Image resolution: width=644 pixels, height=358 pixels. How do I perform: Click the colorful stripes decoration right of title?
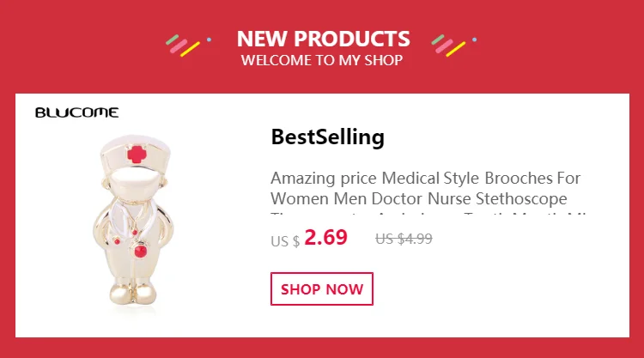pos(448,46)
